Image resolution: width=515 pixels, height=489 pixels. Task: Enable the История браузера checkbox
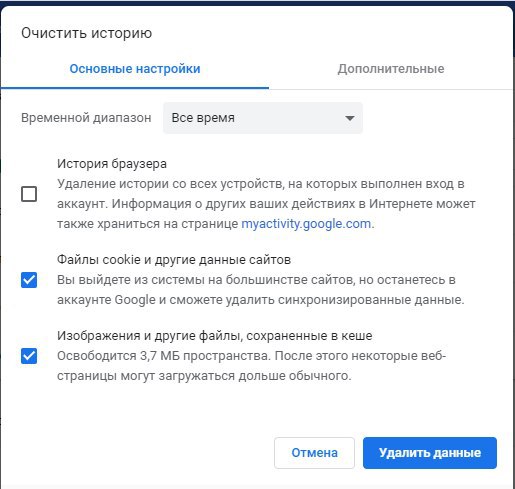coord(29,194)
